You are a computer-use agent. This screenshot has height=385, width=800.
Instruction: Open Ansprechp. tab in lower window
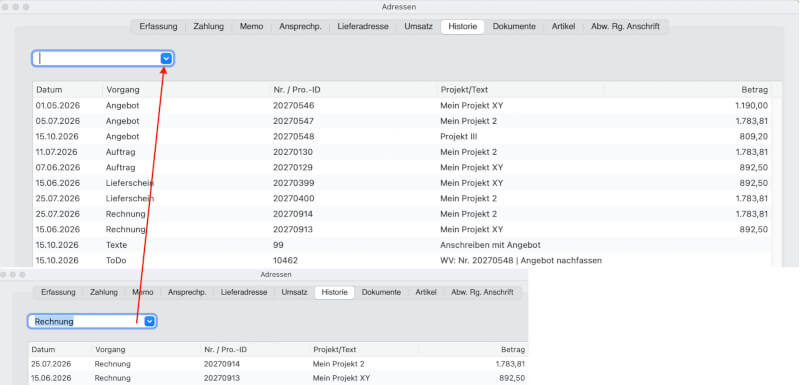pos(187,293)
